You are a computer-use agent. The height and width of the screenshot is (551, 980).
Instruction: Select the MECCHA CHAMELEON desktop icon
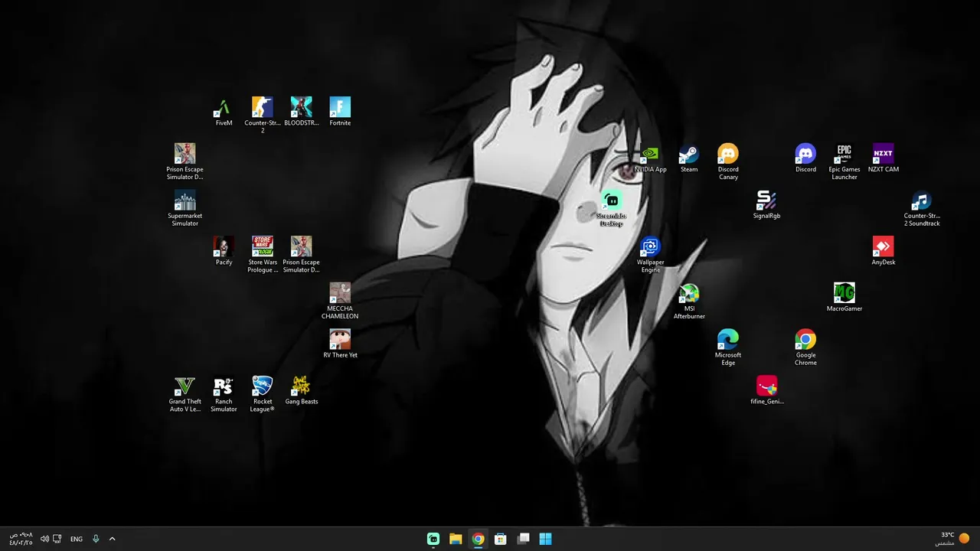point(340,301)
